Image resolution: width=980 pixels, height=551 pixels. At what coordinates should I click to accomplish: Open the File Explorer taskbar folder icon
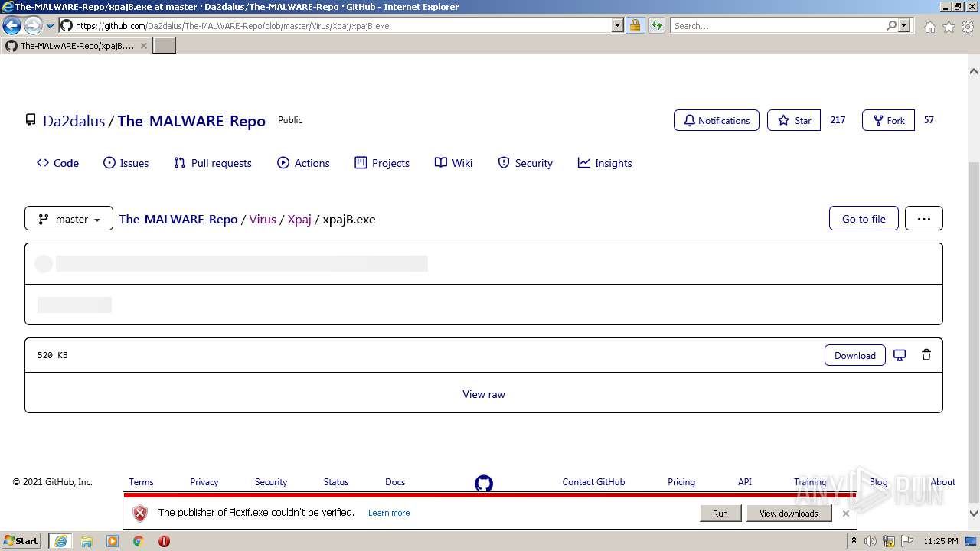[87, 541]
